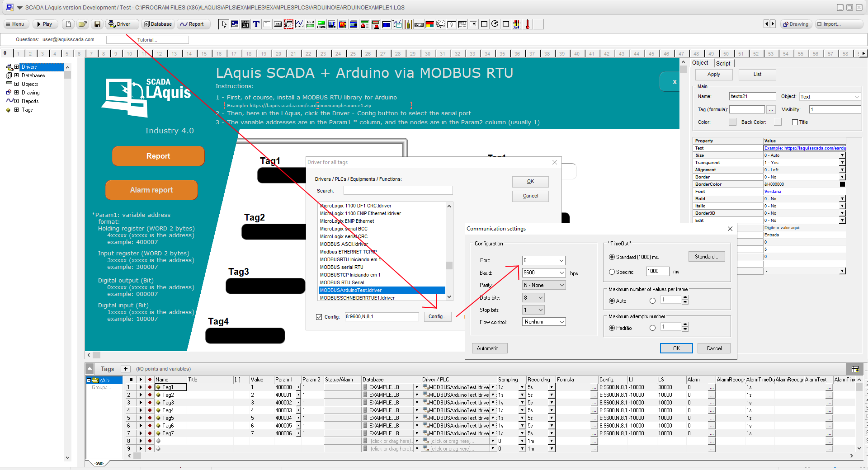Expand the Databases tree node

17,75
